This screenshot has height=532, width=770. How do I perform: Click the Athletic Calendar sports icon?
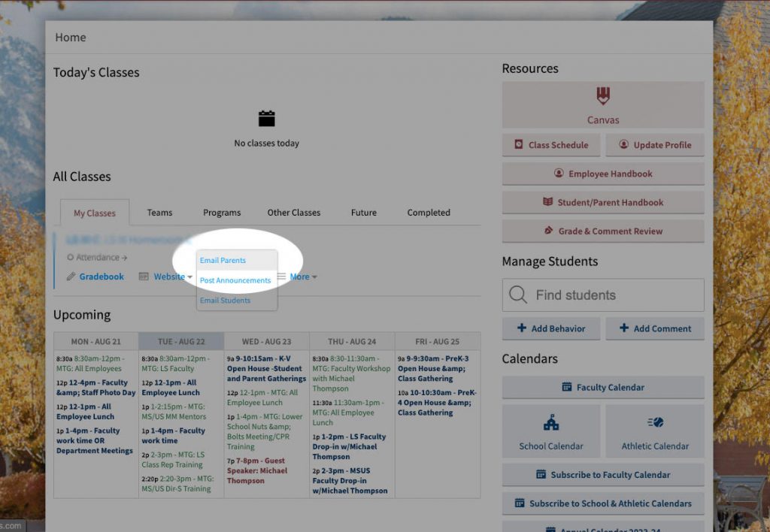click(x=655, y=422)
